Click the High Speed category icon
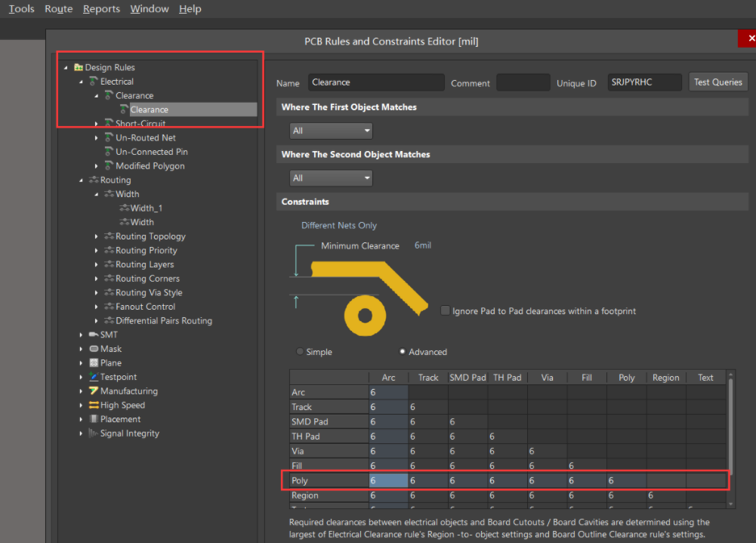Screen dimensions: 756x543 [94, 405]
